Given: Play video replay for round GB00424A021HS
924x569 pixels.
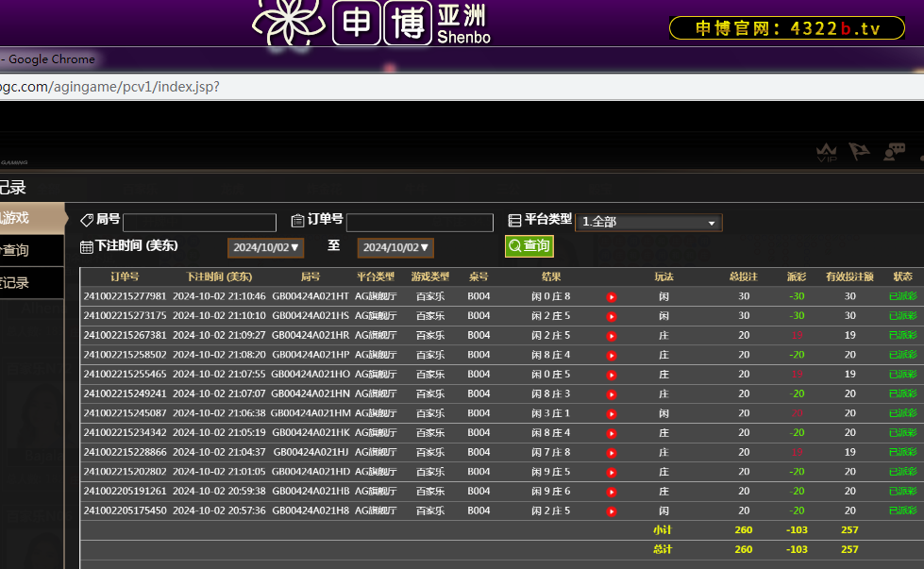Looking at the screenshot, I should tap(612, 316).
